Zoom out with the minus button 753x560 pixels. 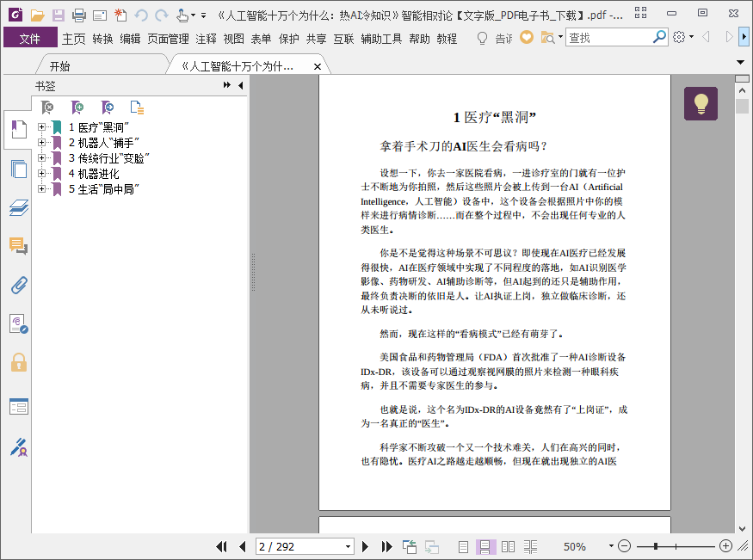624,545
